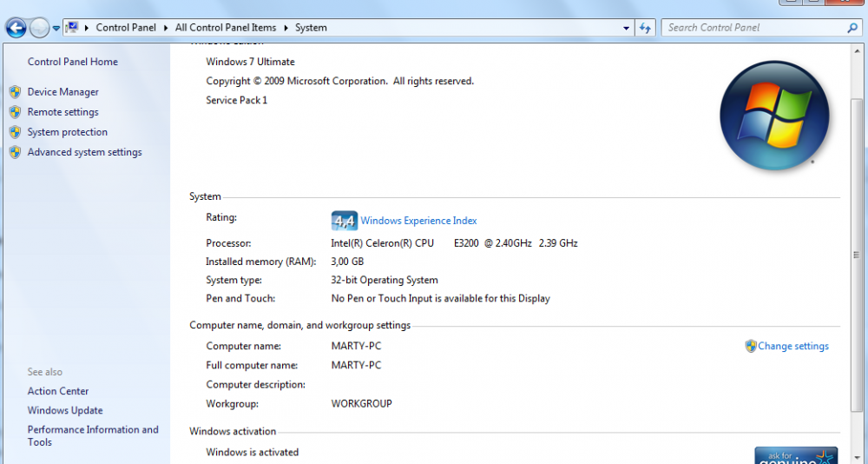Click the Copyright 2009 Microsoft line
This screenshot has height=464, width=868.
coord(340,81)
